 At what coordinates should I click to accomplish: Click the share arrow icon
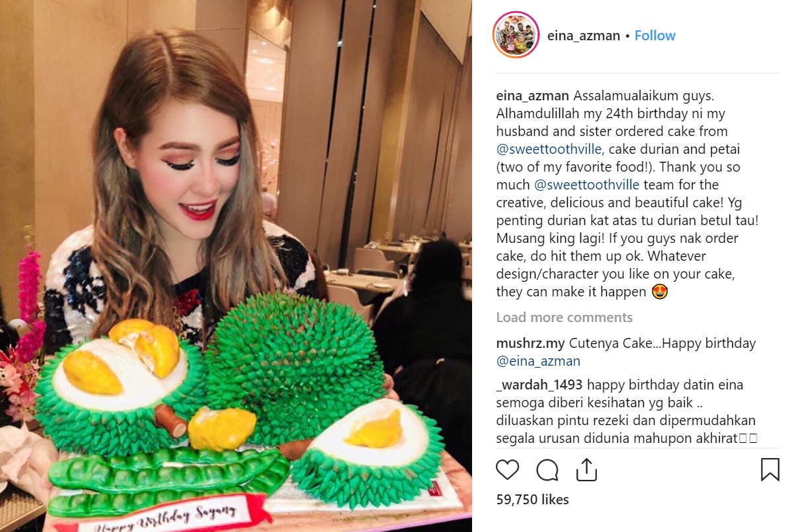[x=586, y=470]
